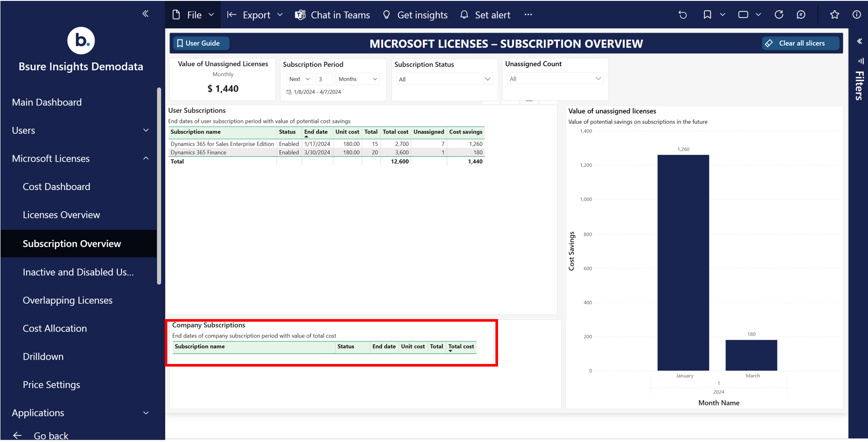Open the report info icon
This screenshot has height=442, width=868.
(x=856, y=15)
